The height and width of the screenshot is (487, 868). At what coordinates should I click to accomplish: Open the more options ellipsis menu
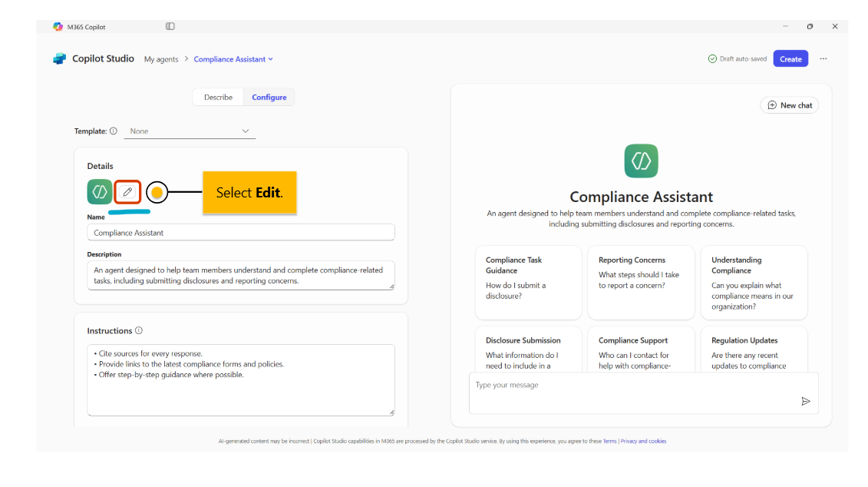(x=823, y=58)
